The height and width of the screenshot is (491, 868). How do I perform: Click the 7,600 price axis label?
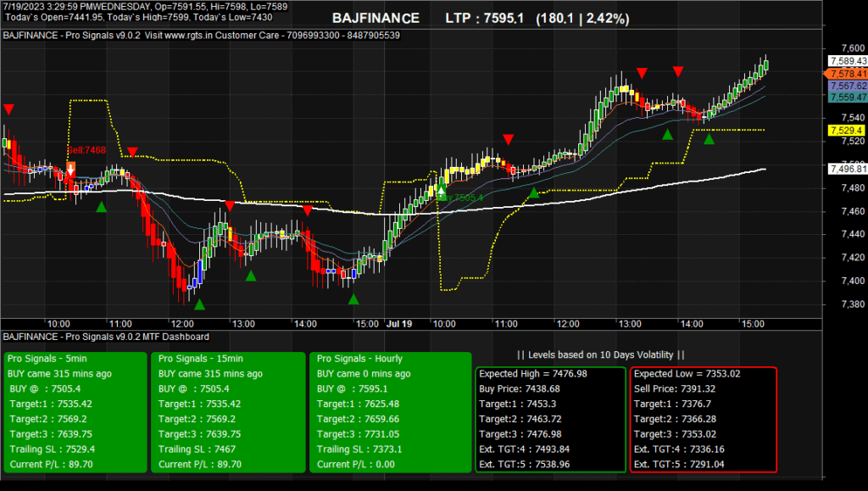853,48
